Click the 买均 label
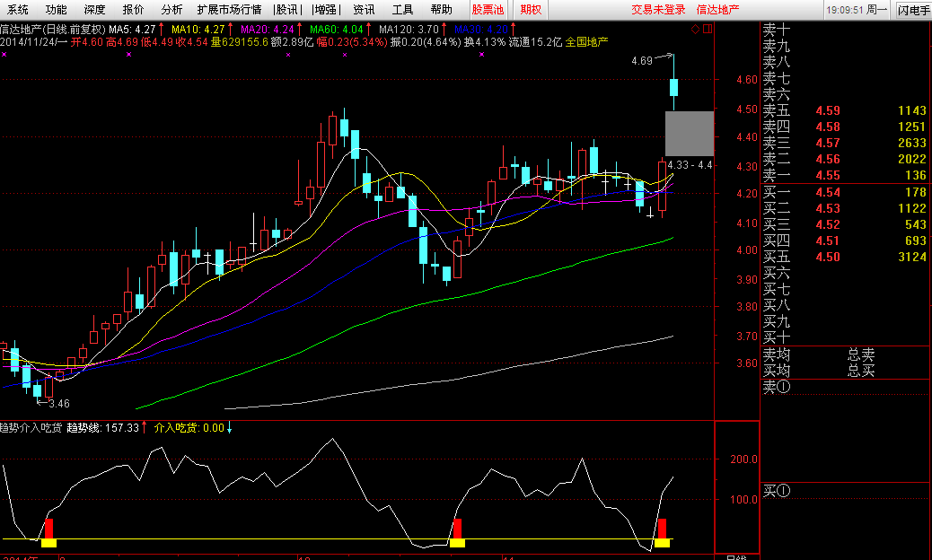Viewport: 932px width, 560px height. (777, 371)
